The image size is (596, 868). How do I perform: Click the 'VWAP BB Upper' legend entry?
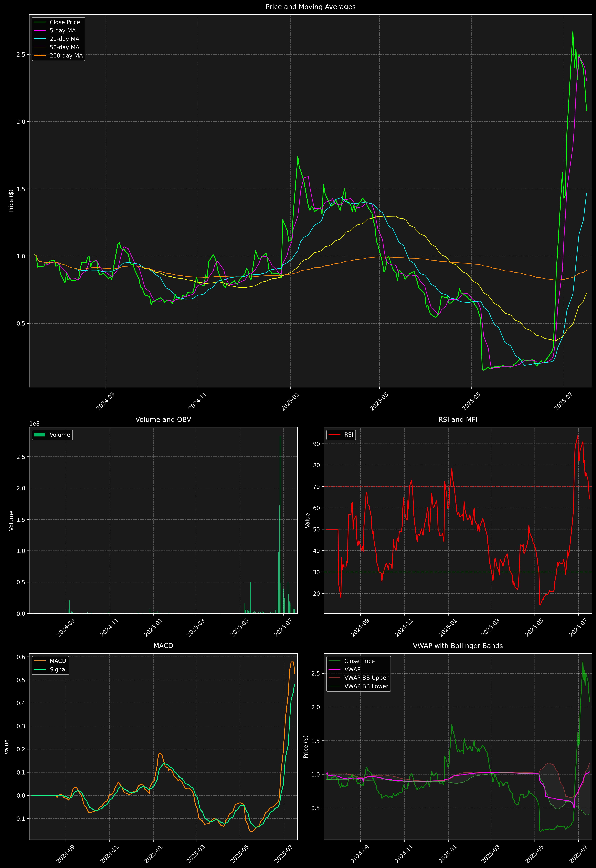pyautogui.click(x=366, y=678)
